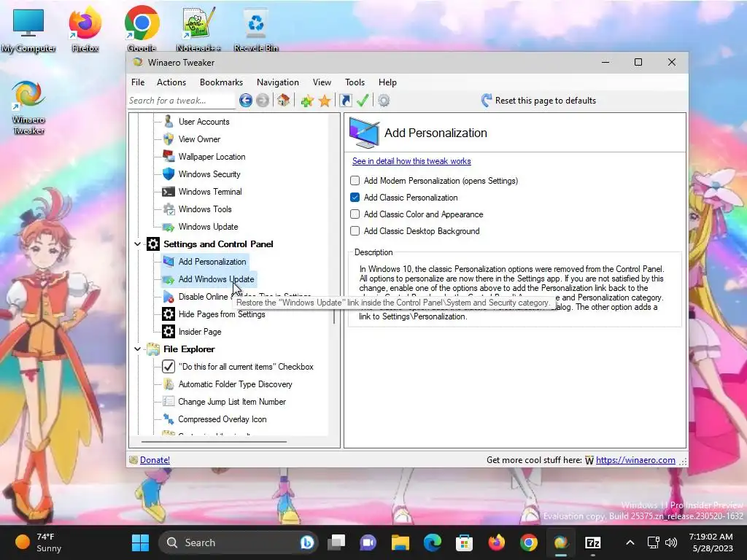The width and height of the screenshot is (747, 560).
Task: Open the Bookmarks menu
Action: 222,82
